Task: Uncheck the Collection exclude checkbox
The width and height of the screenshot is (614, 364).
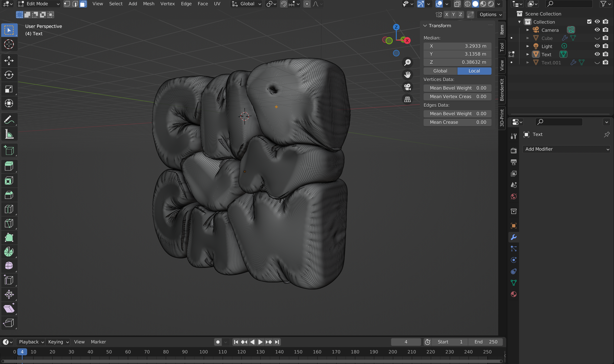Action: (x=589, y=22)
